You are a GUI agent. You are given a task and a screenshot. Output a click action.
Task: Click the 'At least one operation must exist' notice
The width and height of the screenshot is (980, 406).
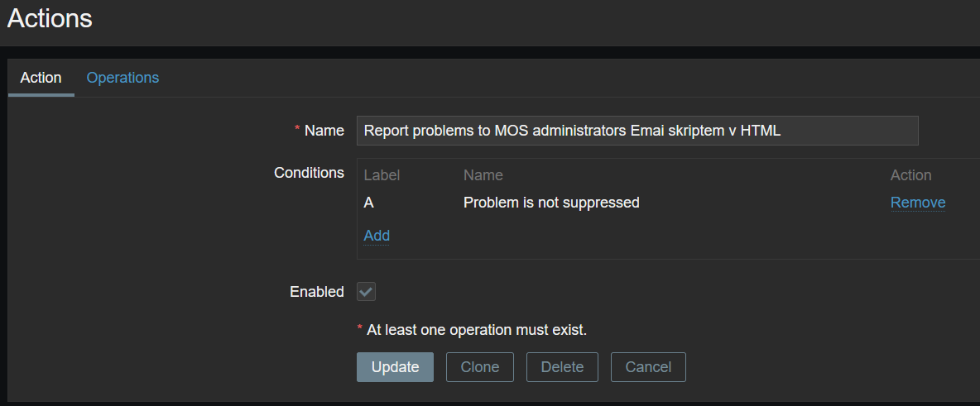point(476,330)
